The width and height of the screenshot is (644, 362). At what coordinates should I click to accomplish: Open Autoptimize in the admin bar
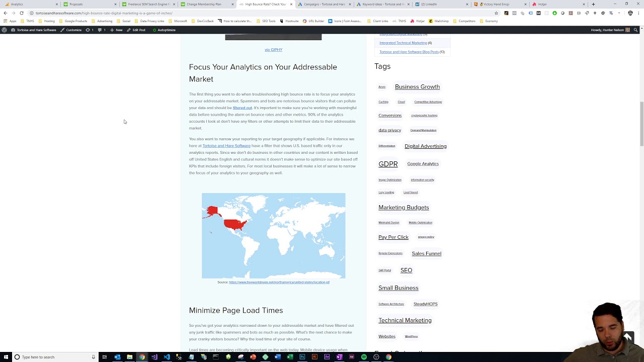pos(164,30)
